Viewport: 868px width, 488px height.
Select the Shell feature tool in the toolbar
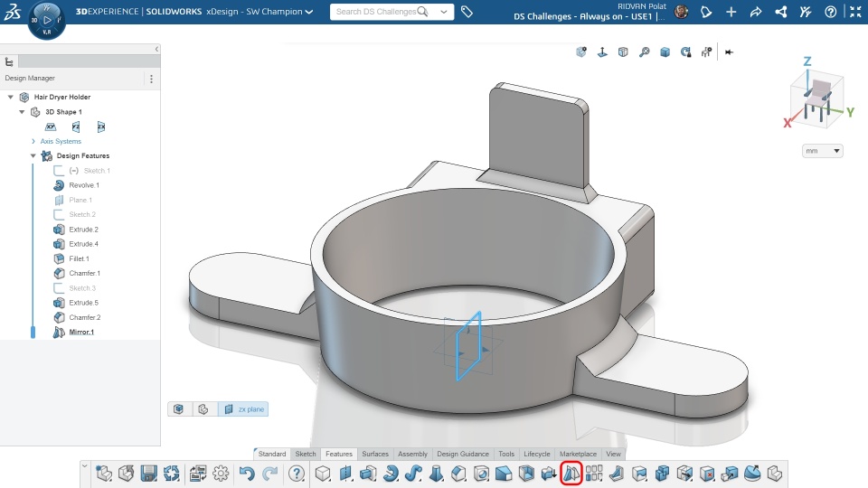(526, 474)
